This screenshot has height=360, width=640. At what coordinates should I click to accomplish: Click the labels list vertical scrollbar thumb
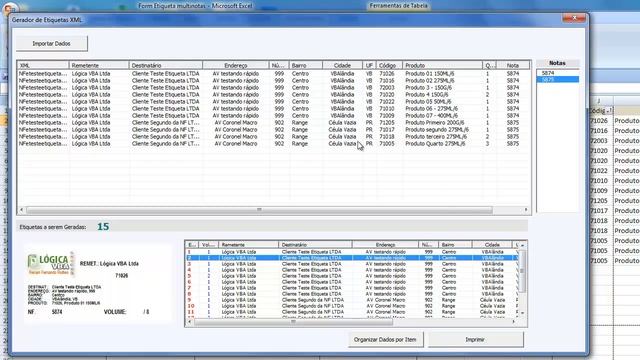tap(522, 270)
